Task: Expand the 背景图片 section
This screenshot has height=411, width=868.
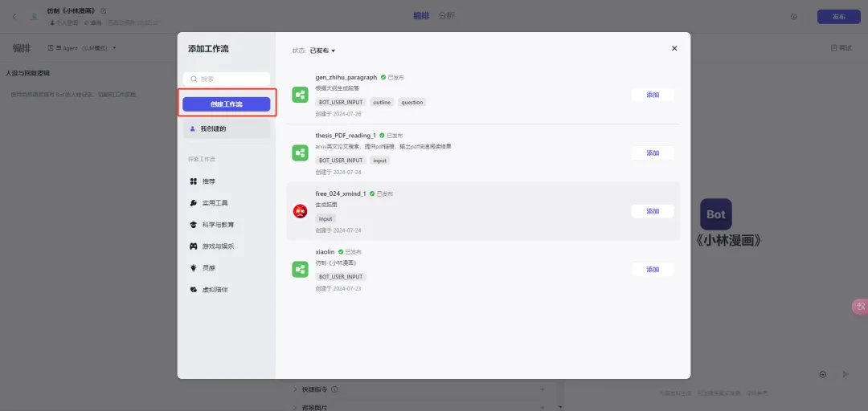Action: click(295, 408)
